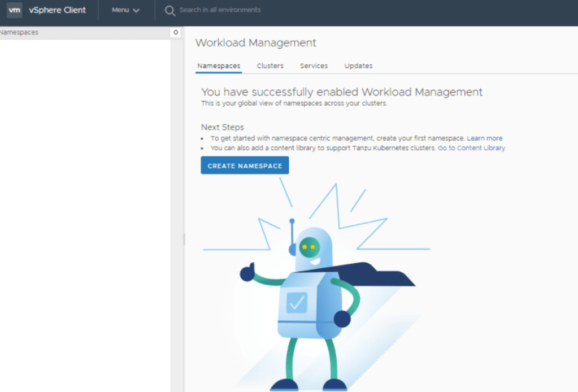Focus the Search in all environments field
The height and width of the screenshot is (392, 578).
pos(220,10)
